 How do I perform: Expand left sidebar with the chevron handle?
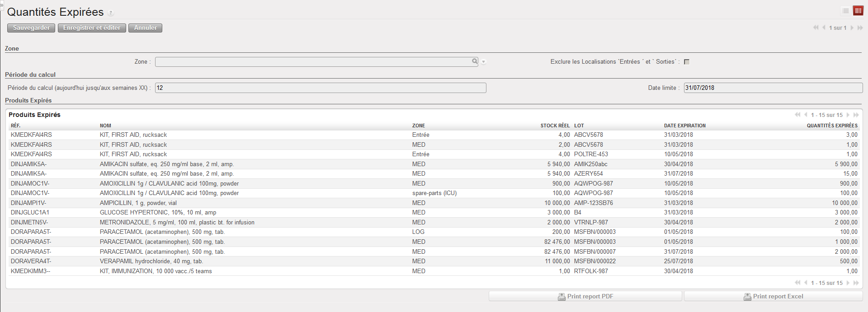pos(2,5)
